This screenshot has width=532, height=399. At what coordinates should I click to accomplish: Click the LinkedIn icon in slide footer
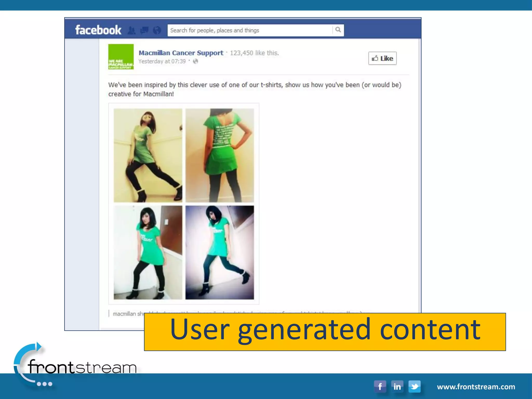click(x=397, y=387)
